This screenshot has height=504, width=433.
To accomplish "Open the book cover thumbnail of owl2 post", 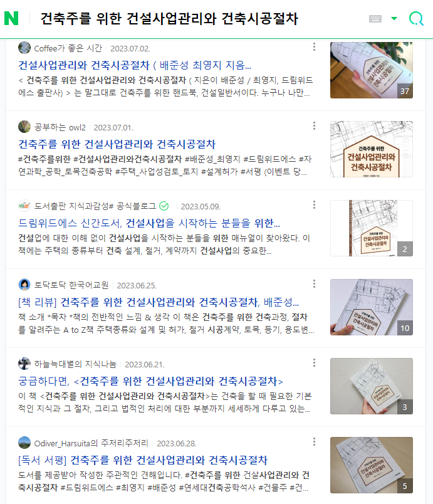I will 372,149.
